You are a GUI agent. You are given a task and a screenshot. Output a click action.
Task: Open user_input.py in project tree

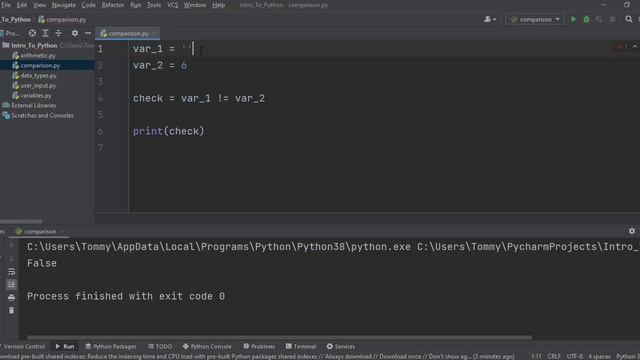(x=38, y=86)
